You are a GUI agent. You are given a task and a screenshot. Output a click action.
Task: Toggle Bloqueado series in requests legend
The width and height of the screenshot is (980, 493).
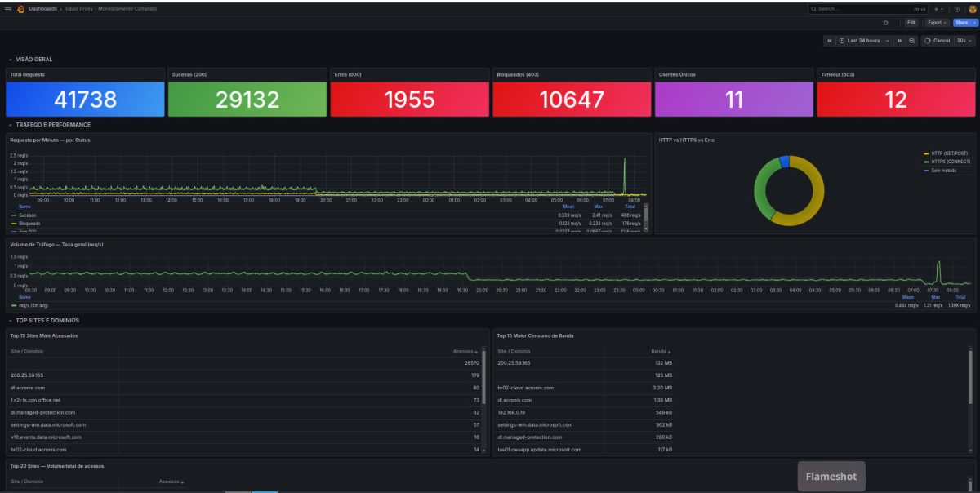[x=29, y=224]
